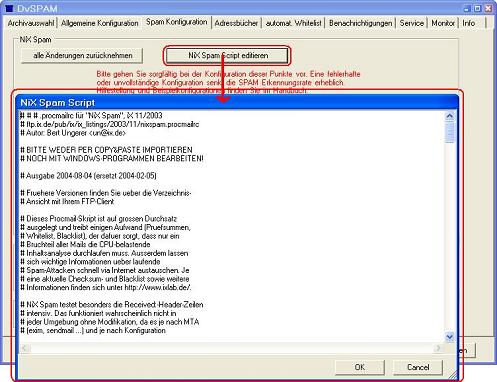Screen dimensions: 497x382
Task: Open the Benachrichtigungen tab
Action: point(360,23)
